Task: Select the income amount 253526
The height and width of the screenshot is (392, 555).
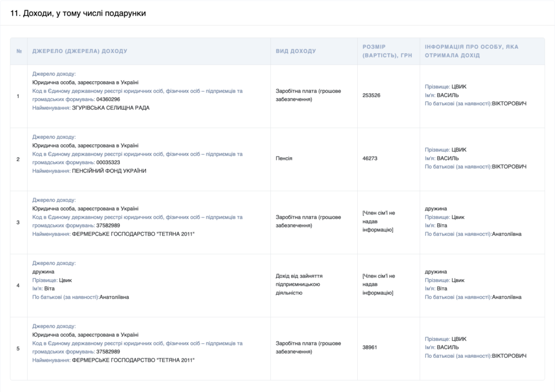Action: (371, 95)
